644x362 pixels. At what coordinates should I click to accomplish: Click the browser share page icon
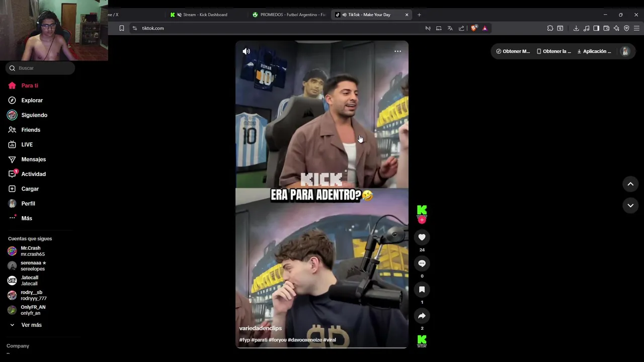pos(461,28)
